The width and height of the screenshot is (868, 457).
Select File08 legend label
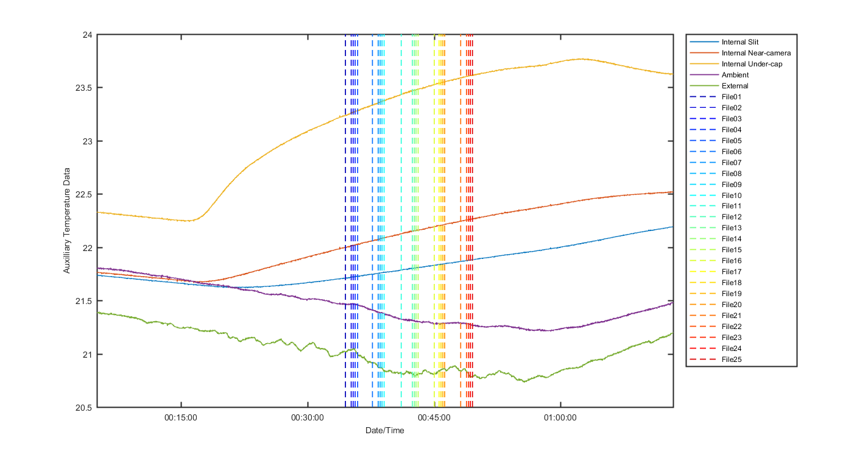point(732,174)
